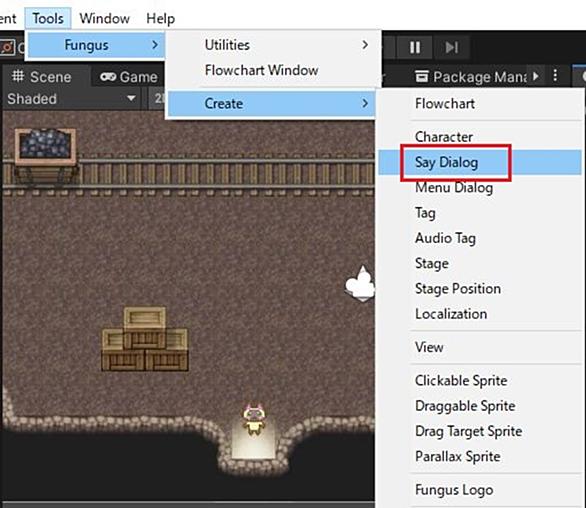Create a Parallax Sprite
Viewport: 586px width, 508px height.
click(480, 456)
